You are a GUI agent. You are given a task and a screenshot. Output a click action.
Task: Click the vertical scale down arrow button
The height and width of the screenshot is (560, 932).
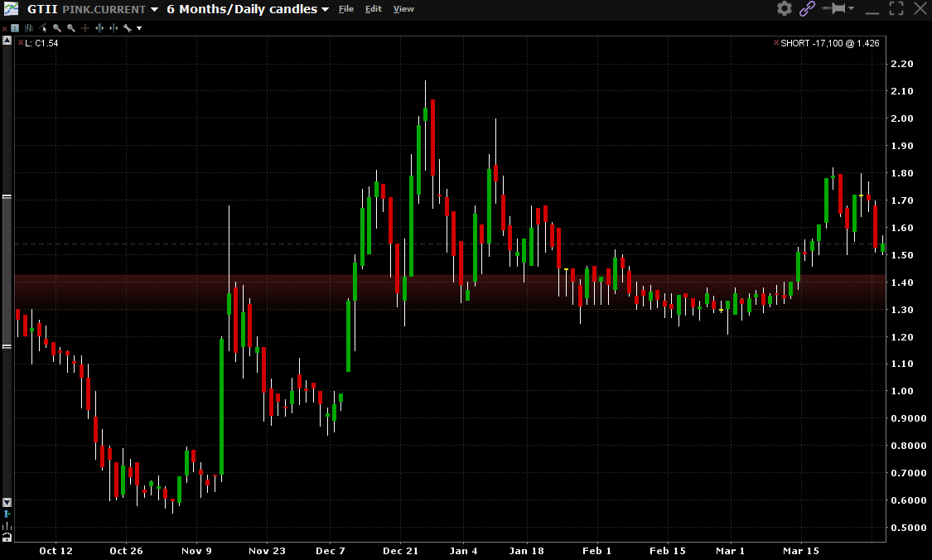tap(7, 502)
